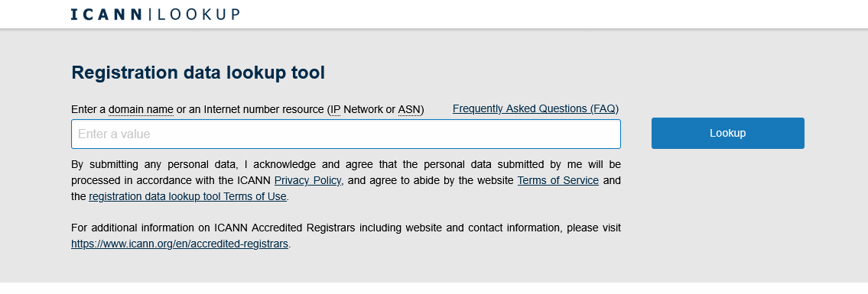Viewport: 868px width, 294px height.
Task: Click the dotted-underlined 'IP' abbreviation
Action: pyautogui.click(x=336, y=109)
